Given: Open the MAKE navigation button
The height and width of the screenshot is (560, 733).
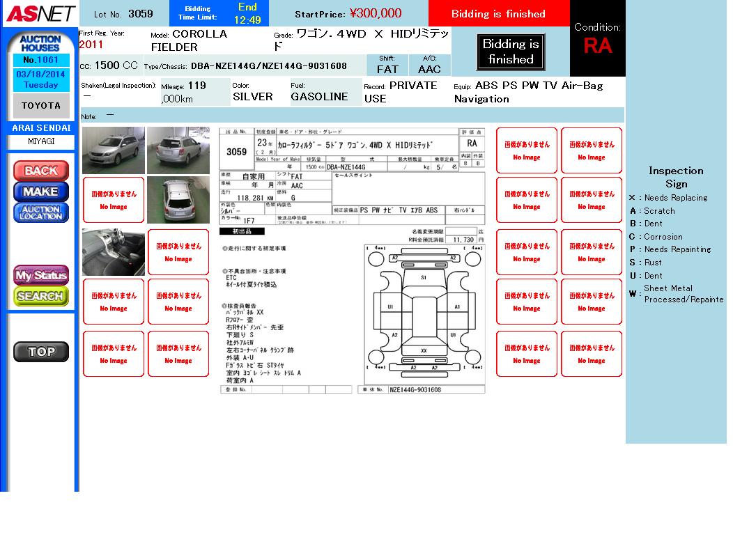Looking at the screenshot, I should tap(41, 191).
